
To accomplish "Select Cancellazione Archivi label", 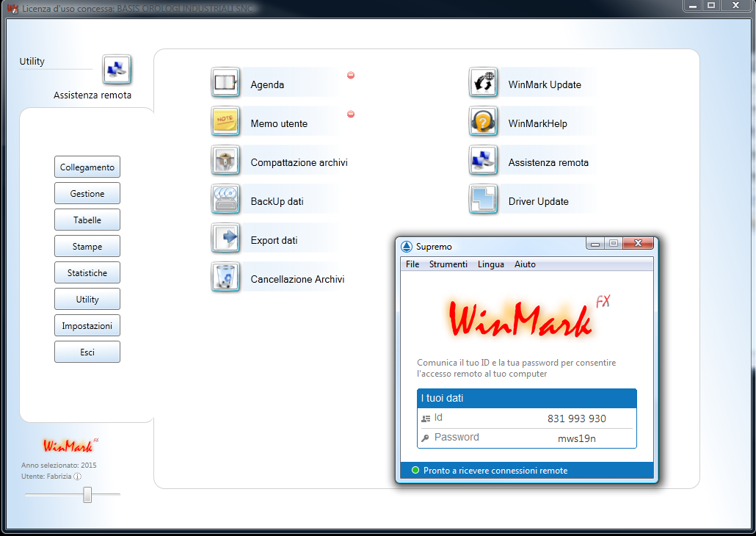I will [x=297, y=279].
